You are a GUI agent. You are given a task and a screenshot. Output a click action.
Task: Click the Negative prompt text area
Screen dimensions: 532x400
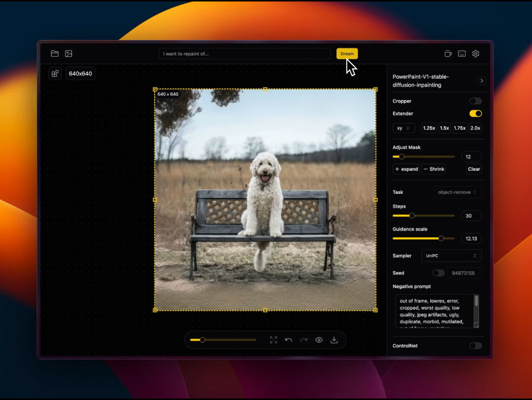[435, 311]
